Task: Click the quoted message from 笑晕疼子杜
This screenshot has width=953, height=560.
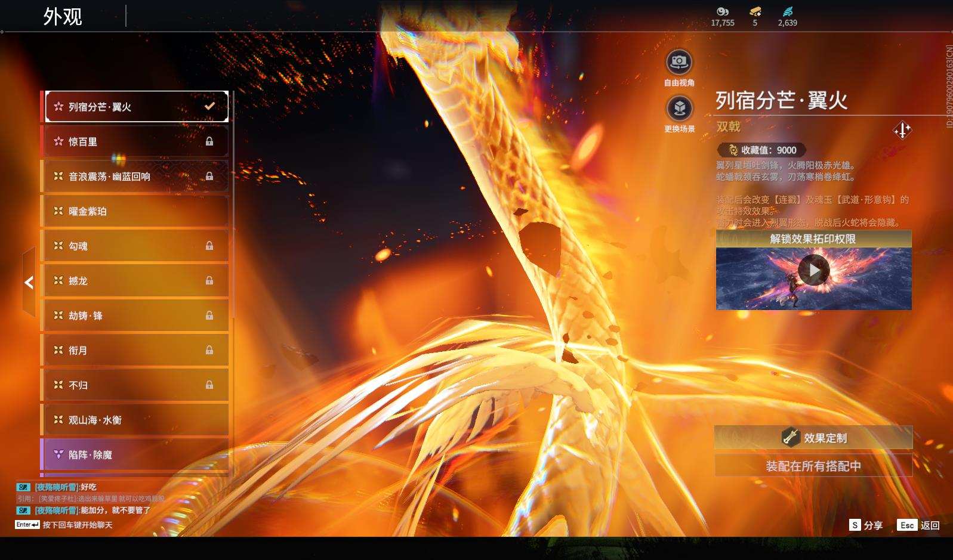Action: tap(91, 499)
